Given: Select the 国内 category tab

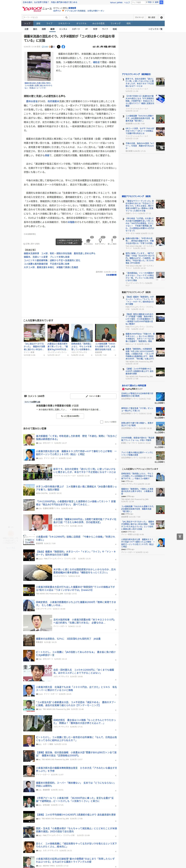Looking at the screenshot, I should click(x=35, y=29).
